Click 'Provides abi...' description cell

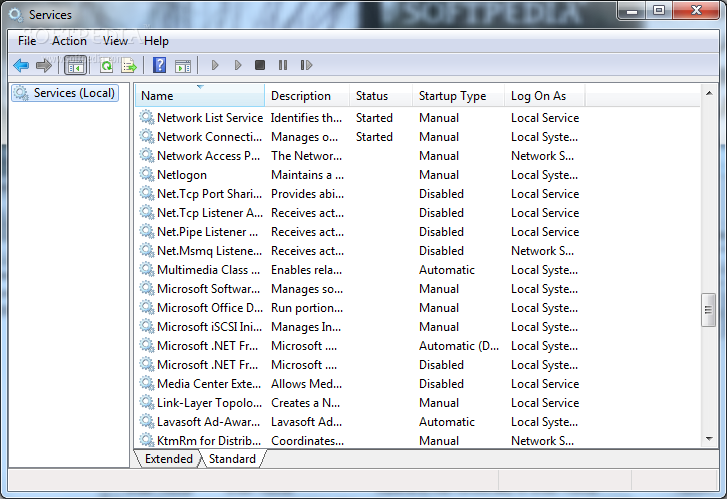point(307,194)
